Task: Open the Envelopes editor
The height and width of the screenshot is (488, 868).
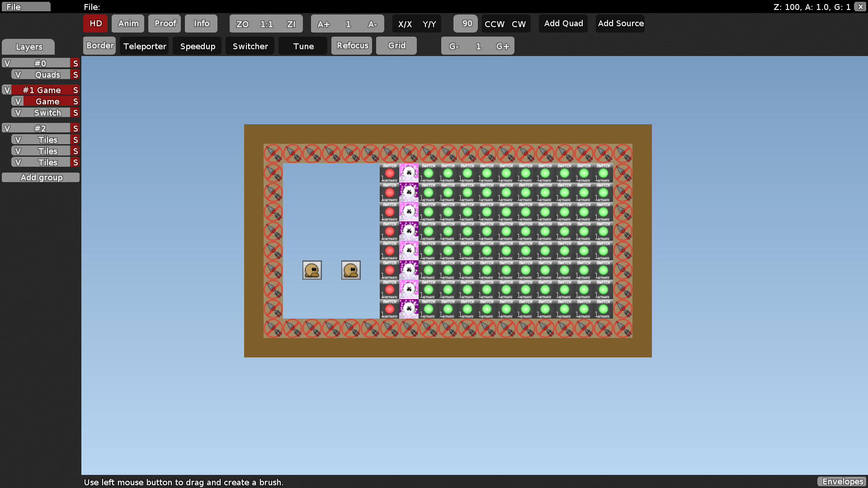Action: [842, 482]
